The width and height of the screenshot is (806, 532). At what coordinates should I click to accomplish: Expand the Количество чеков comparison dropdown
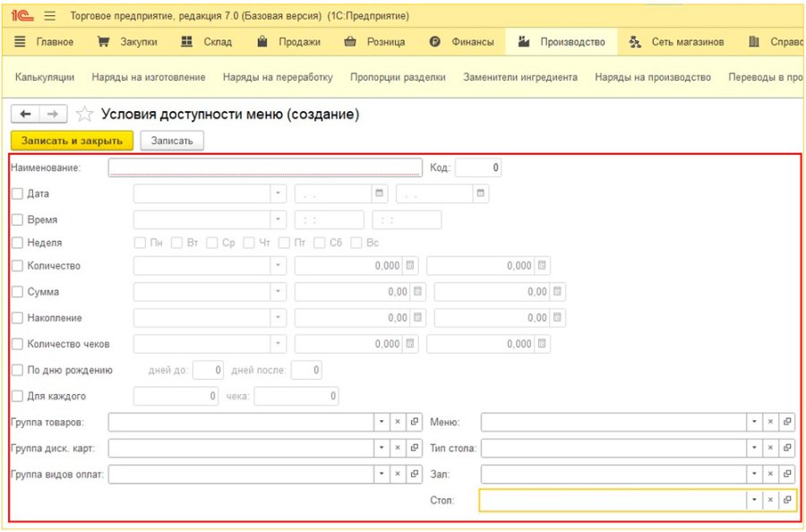point(279,344)
